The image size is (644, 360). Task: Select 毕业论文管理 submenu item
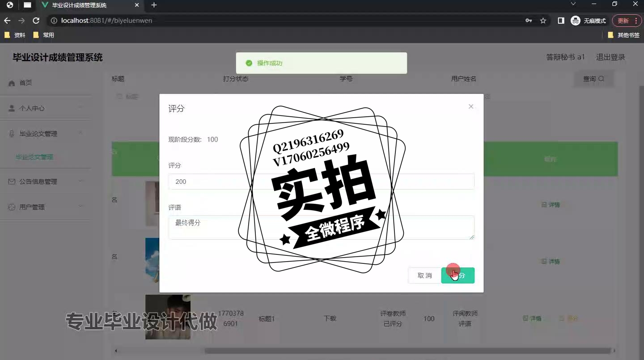(34, 157)
